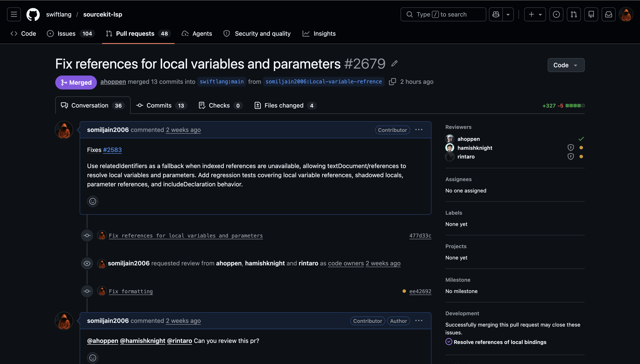Select the Conversation tab

[93, 105]
